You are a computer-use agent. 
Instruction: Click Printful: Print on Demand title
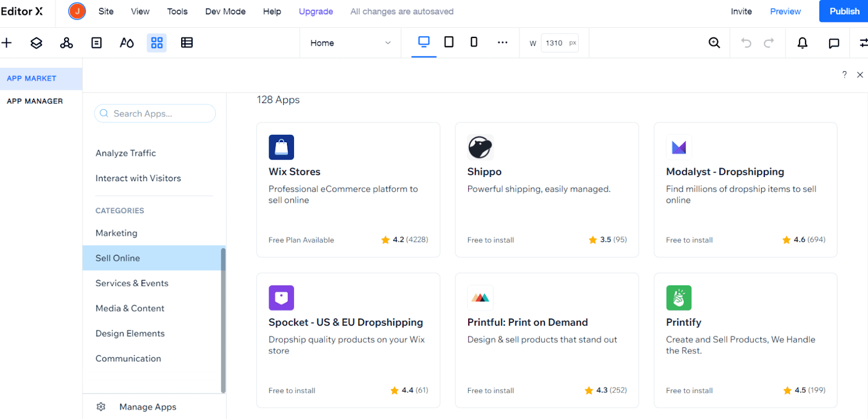click(527, 322)
